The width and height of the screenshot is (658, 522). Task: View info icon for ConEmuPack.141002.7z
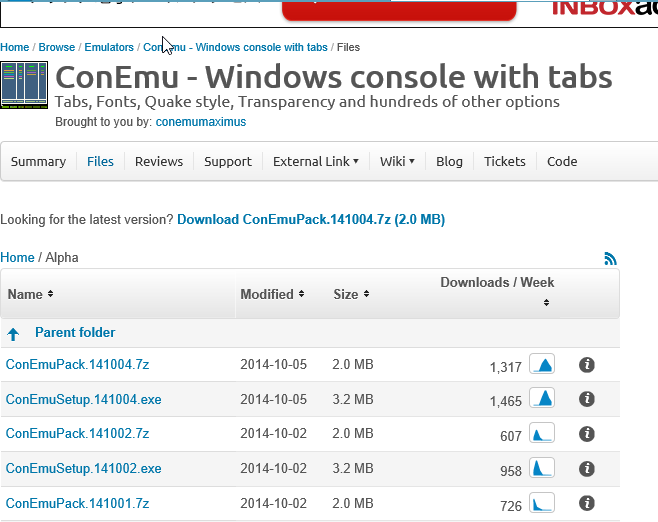pos(587,434)
